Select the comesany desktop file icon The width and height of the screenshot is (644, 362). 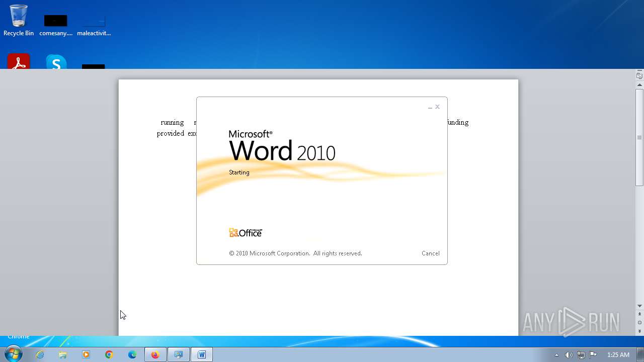click(x=56, y=25)
